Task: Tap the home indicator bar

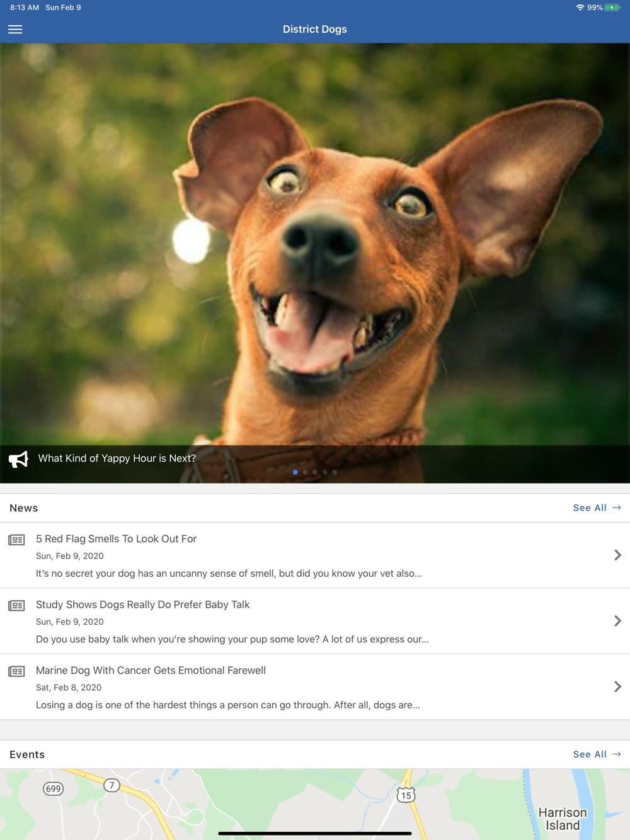Action: pyautogui.click(x=315, y=833)
